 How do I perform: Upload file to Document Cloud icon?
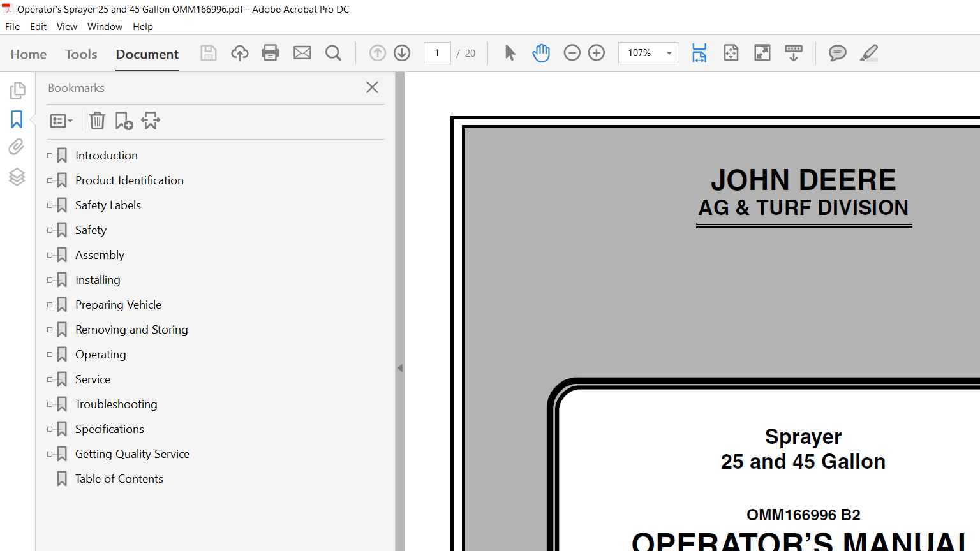point(240,53)
